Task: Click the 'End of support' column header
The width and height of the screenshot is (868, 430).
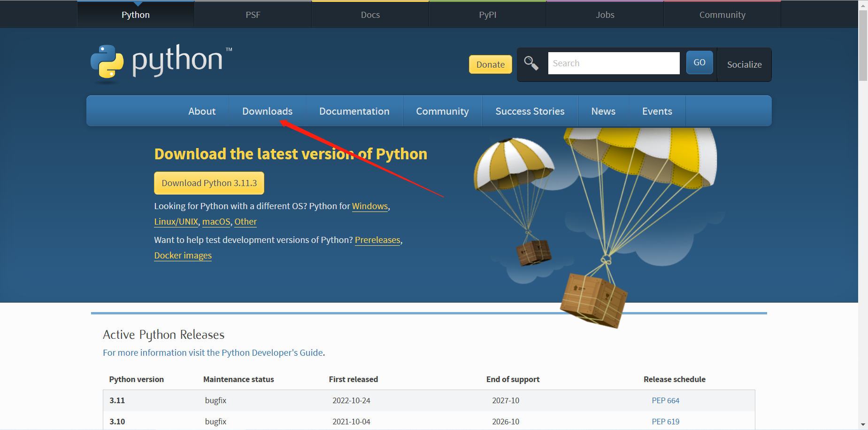Action: pyautogui.click(x=513, y=379)
